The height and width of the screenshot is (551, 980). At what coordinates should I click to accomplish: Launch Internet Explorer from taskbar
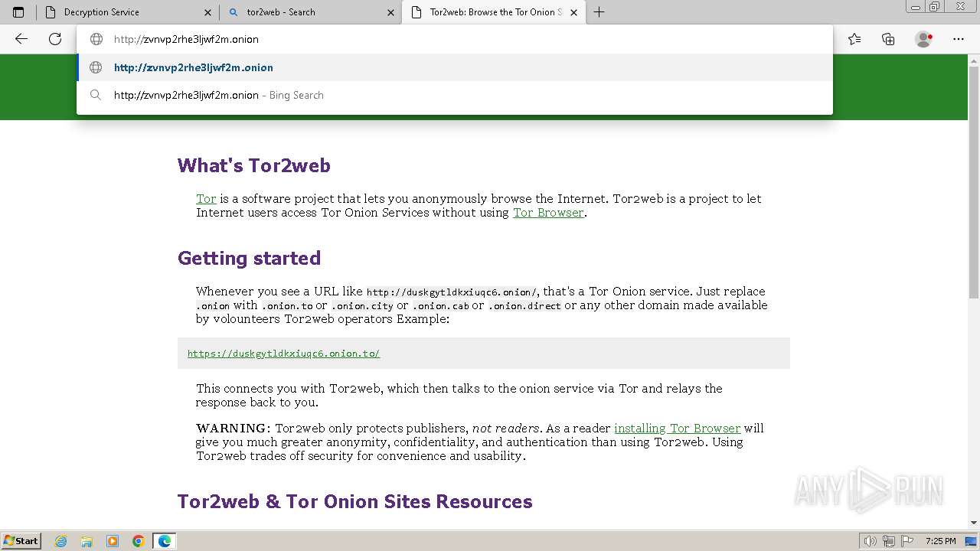60,541
